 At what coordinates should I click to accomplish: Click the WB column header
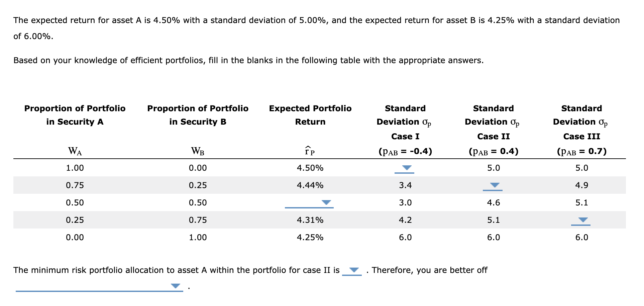coord(198,151)
